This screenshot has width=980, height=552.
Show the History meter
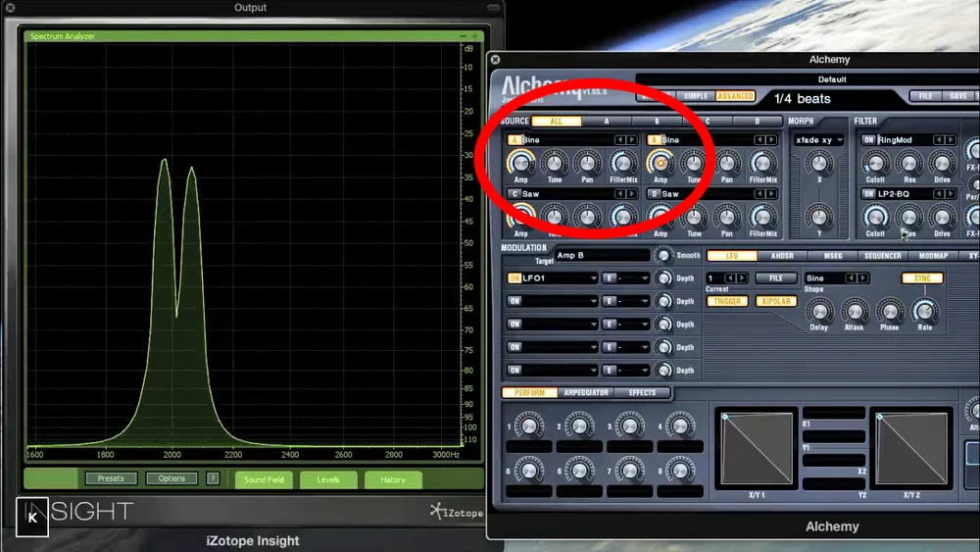pyautogui.click(x=393, y=479)
